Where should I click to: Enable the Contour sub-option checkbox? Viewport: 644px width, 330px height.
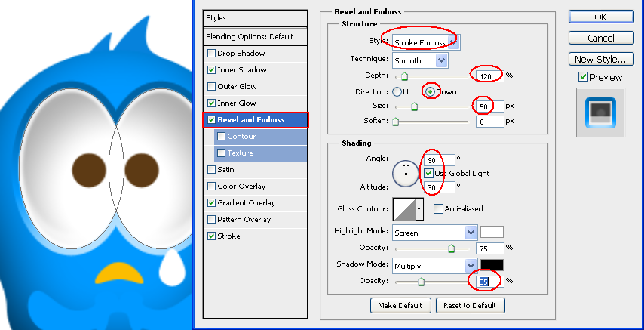click(221, 136)
